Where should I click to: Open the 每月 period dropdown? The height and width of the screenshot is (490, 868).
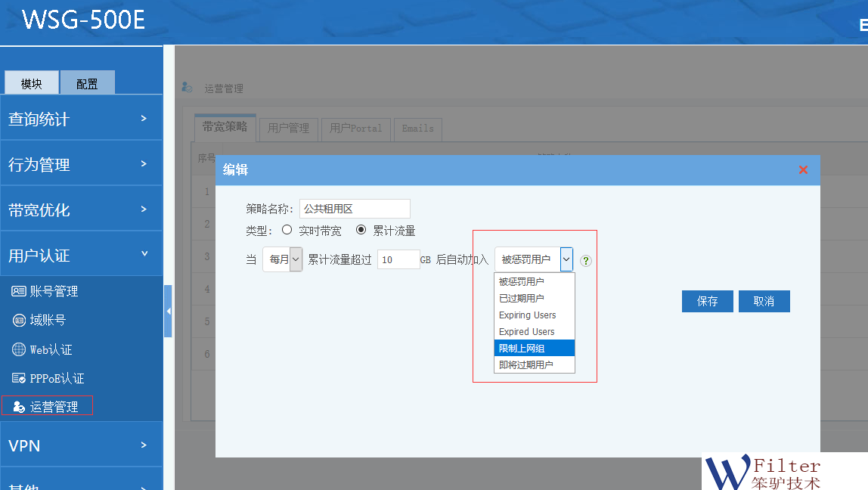tap(282, 259)
